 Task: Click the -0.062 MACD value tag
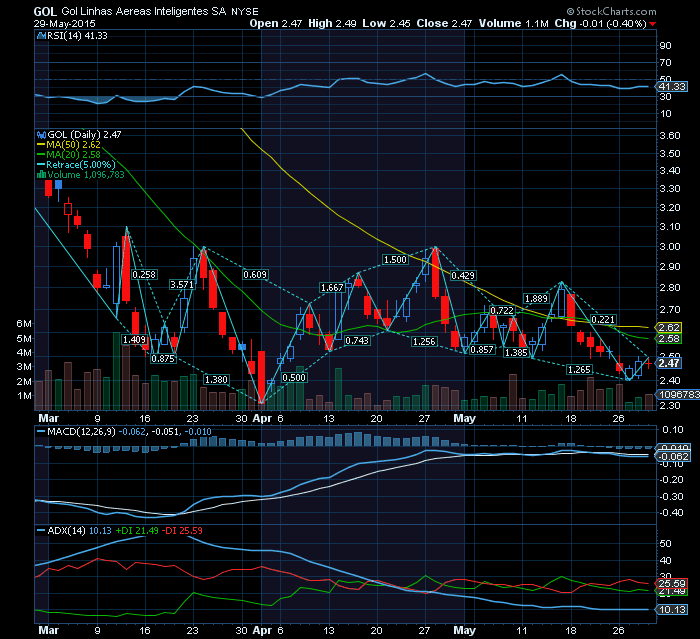[673, 456]
